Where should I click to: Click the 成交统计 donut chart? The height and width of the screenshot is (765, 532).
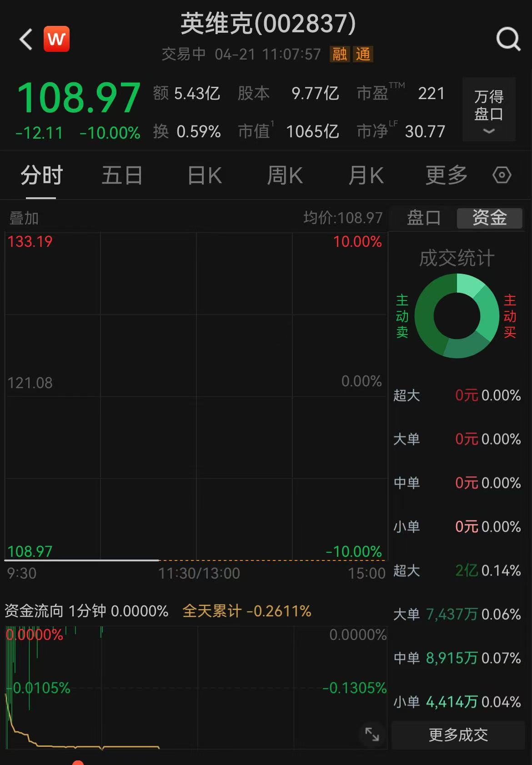tap(457, 315)
